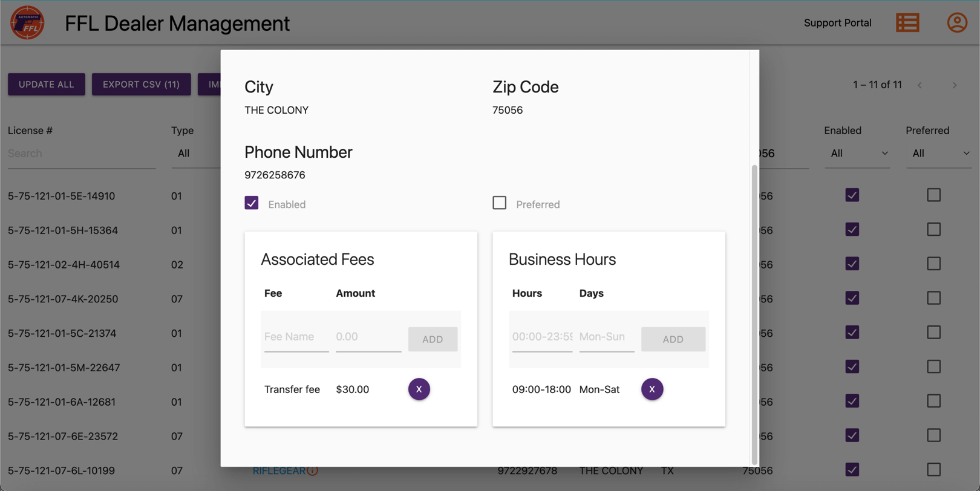Uncheck the Enabled checkbox in dialog
The width and height of the screenshot is (980, 491).
point(252,203)
